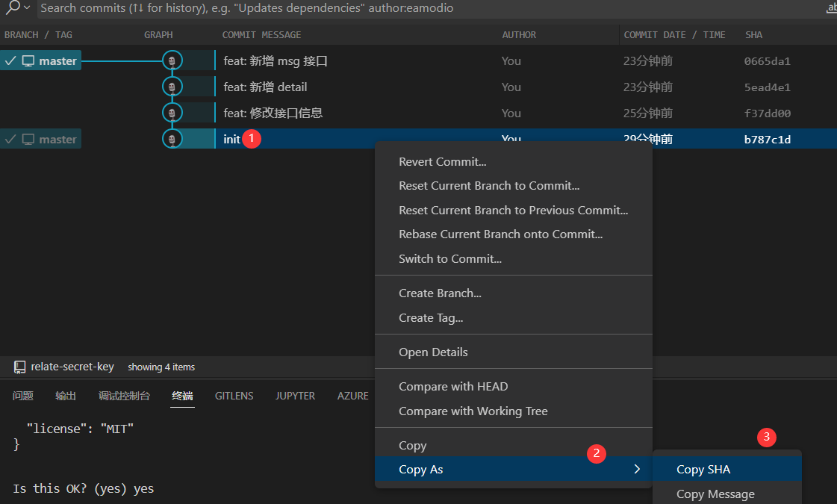Click the checkmark on top master branch
Image resolution: width=837 pixels, height=504 pixels.
(x=10, y=61)
